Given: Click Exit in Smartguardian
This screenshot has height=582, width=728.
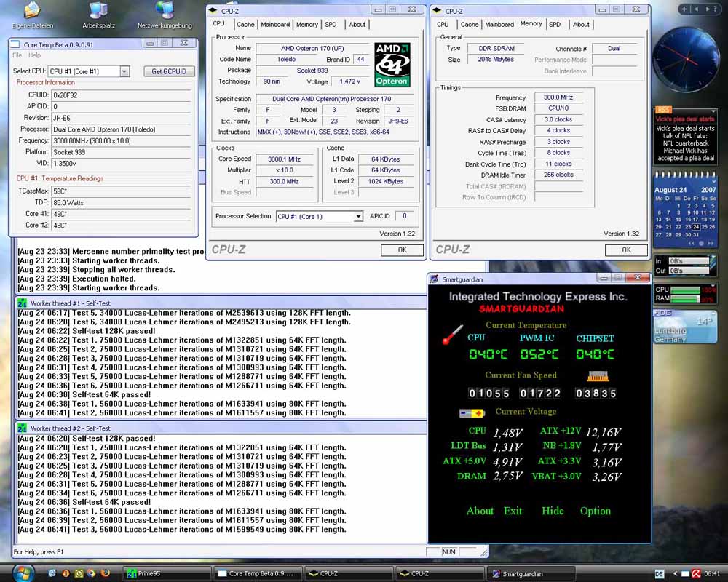Looking at the screenshot, I should [513, 511].
